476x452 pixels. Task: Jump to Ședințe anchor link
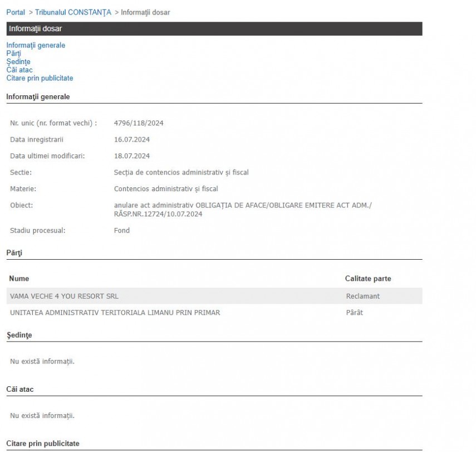[18, 62]
